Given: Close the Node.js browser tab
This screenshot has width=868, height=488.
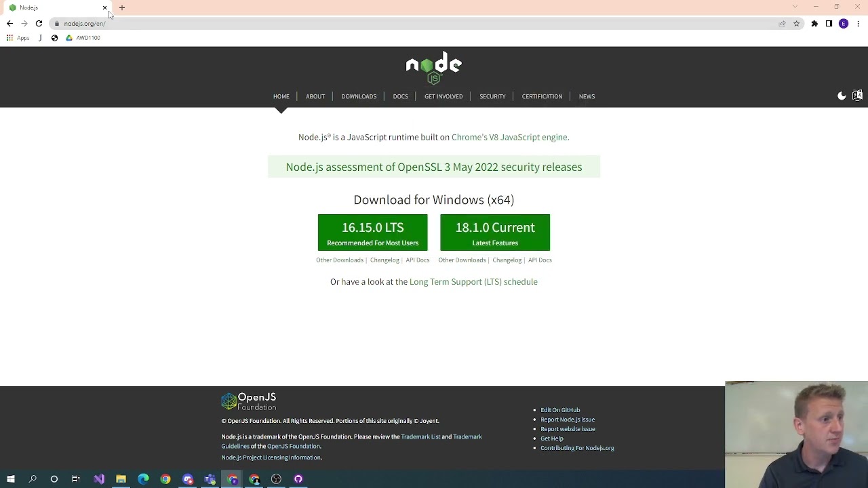Looking at the screenshot, I should pyautogui.click(x=104, y=7).
